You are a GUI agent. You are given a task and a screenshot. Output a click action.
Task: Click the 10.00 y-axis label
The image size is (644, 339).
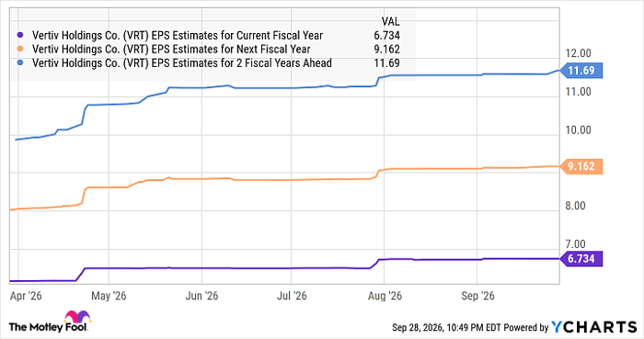(578, 130)
